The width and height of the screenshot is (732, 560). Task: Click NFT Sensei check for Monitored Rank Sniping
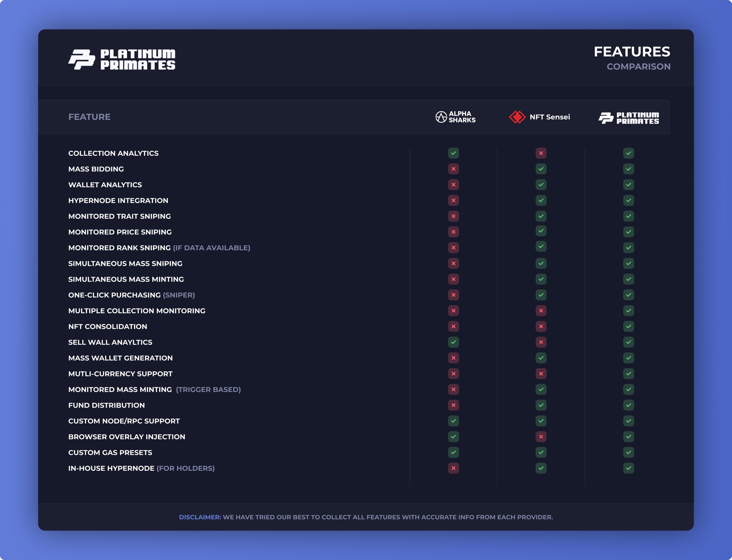pos(541,246)
